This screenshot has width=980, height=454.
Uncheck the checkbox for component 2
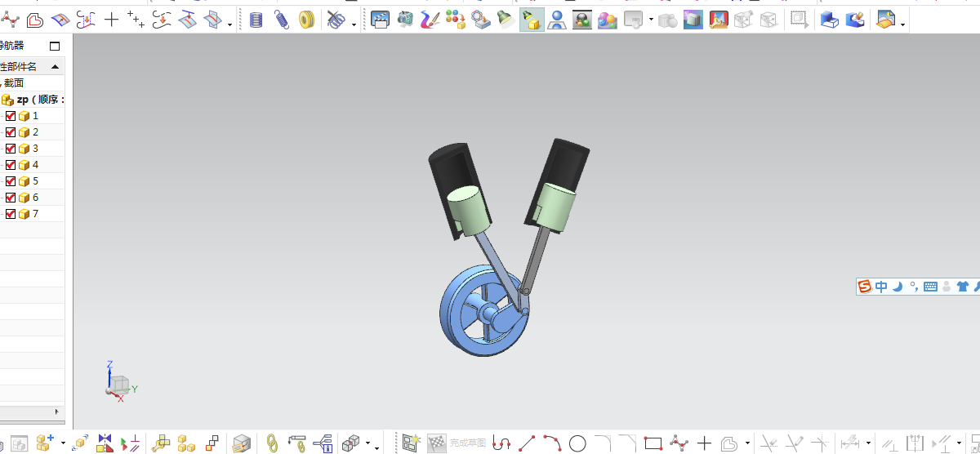pyautogui.click(x=11, y=132)
